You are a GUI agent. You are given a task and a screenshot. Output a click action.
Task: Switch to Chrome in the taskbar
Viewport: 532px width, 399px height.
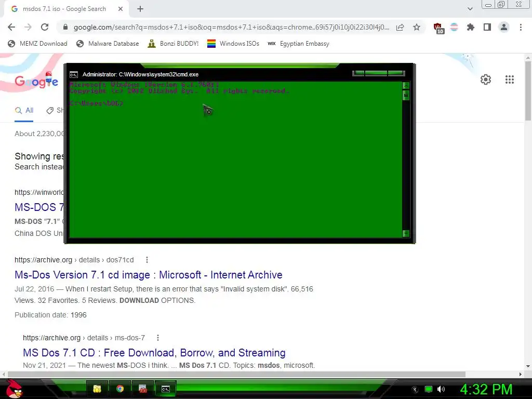pos(120,389)
